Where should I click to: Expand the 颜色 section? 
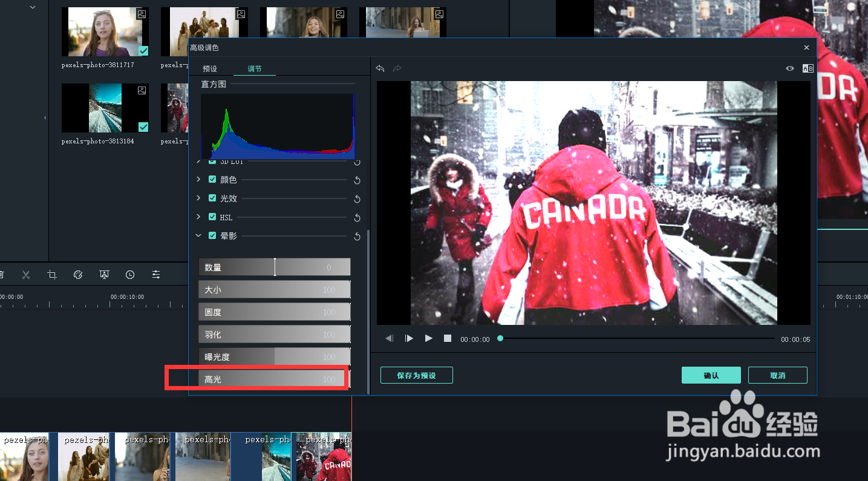click(x=198, y=180)
